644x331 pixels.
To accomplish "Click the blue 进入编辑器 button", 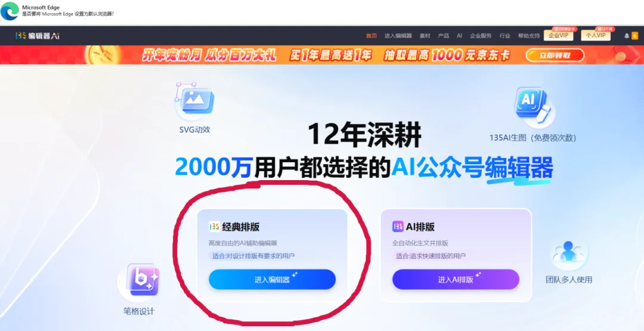I will [x=272, y=280].
